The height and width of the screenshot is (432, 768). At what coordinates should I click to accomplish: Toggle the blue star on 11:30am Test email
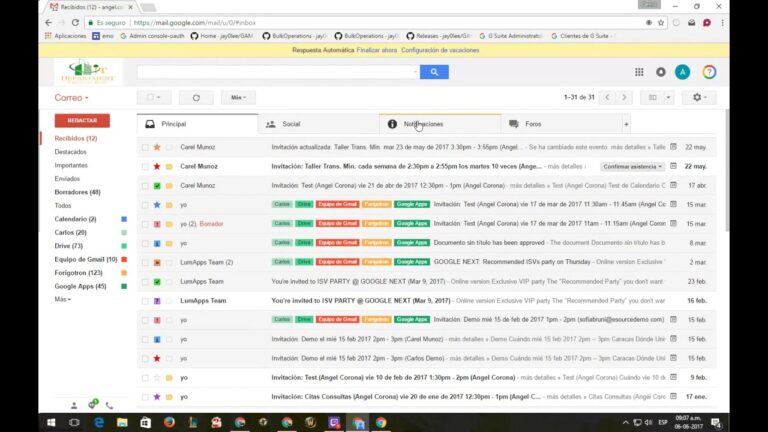[x=157, y=205]
